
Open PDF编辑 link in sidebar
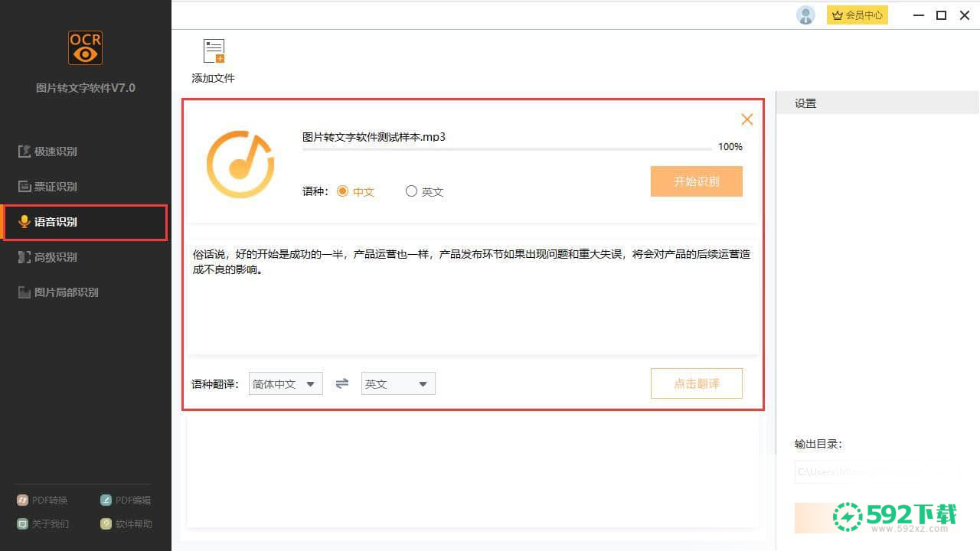click(126, 500)
